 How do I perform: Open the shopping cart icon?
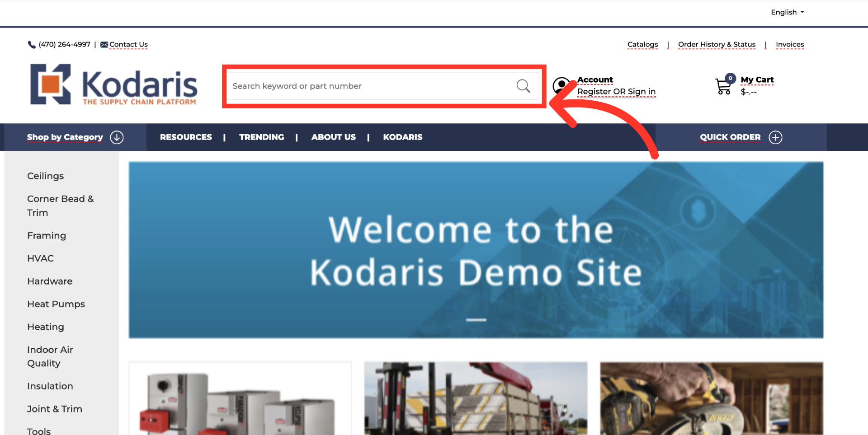point(723,86)
